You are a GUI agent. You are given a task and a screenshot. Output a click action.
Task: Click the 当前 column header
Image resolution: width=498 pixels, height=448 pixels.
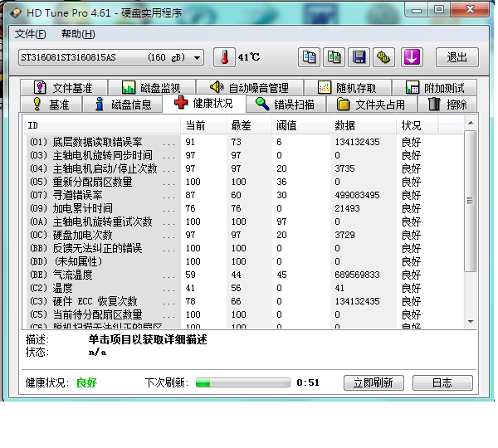(x=203, y=125)
